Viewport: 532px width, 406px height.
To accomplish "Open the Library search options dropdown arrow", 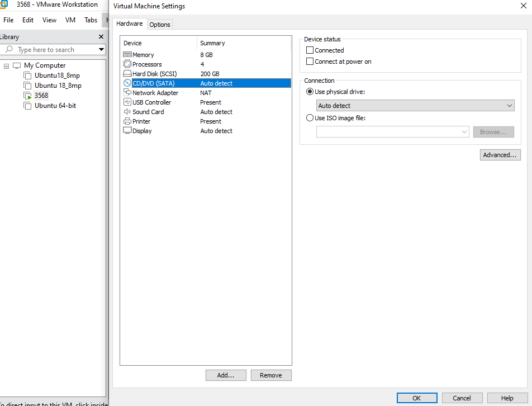I will point(101,50).
